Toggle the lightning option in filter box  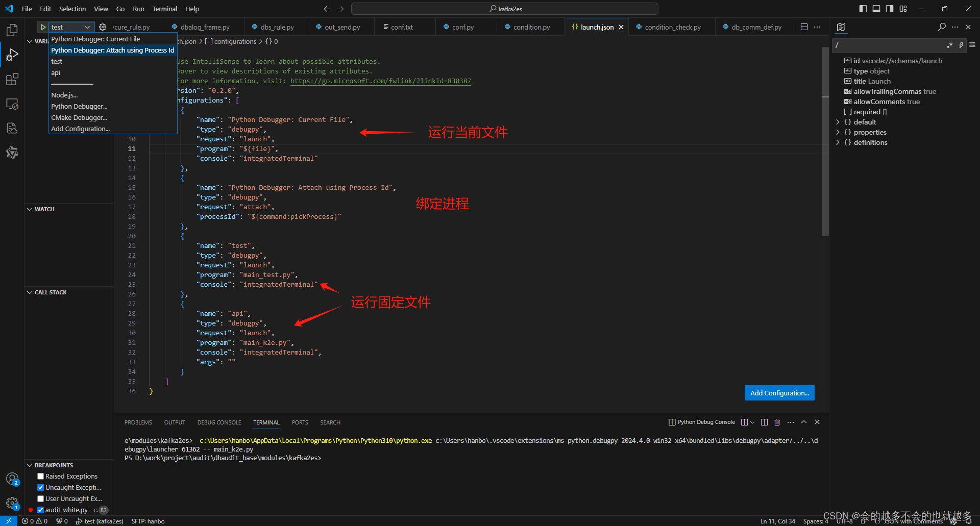[961, 45]
